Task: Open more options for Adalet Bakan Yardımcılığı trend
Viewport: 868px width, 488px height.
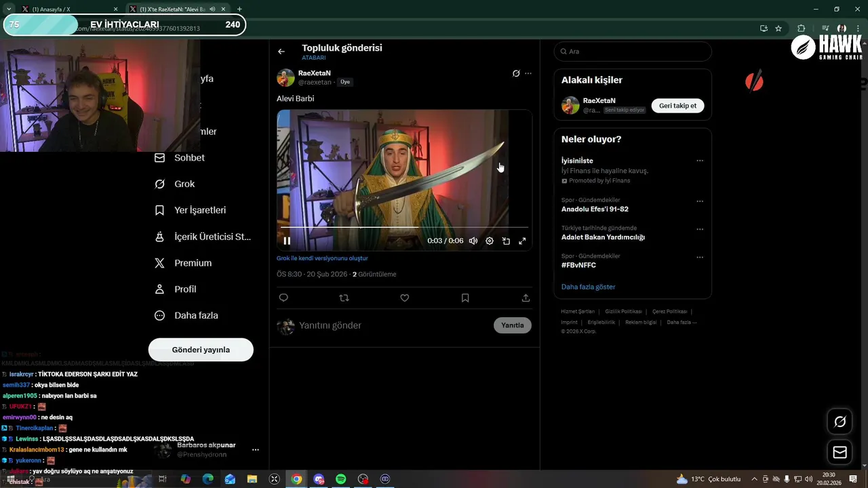Action: [700, 229]
